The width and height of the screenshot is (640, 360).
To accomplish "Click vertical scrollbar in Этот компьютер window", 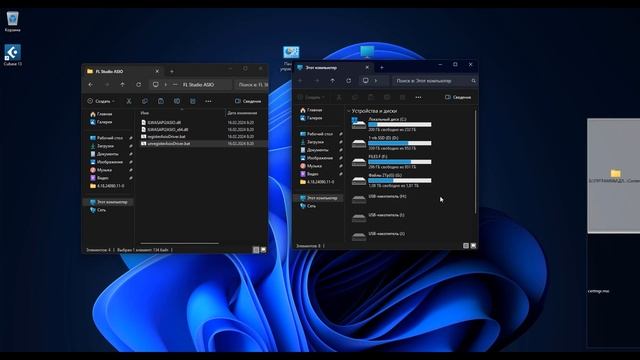I will point(476,161).
